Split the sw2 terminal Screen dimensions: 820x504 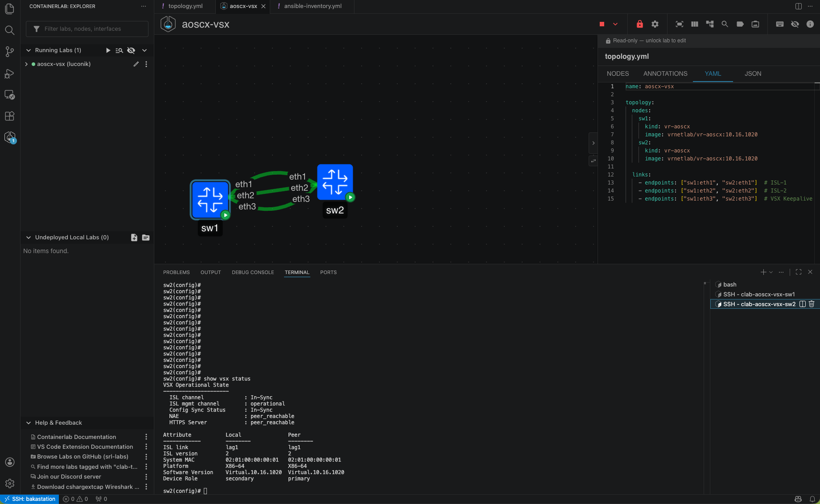pos(802,304)
